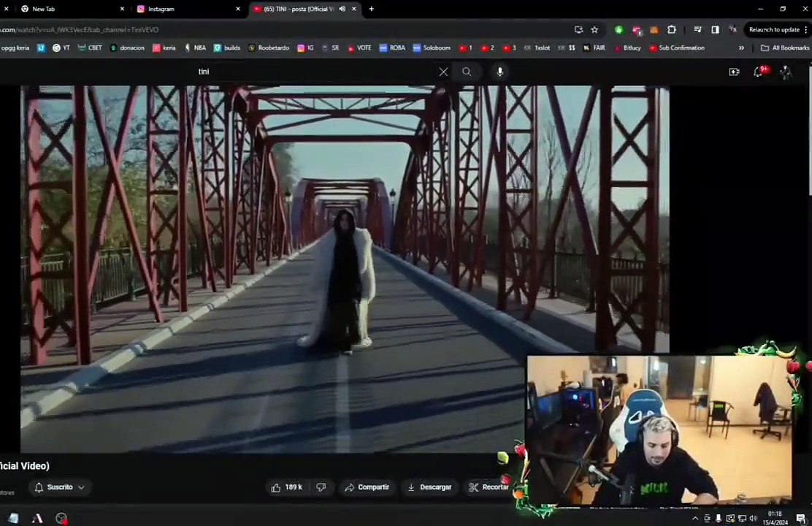Image resolution: width=812 pixels, height=526 pixels.
Task: Click Relaunch to update button
Action: 774,30
